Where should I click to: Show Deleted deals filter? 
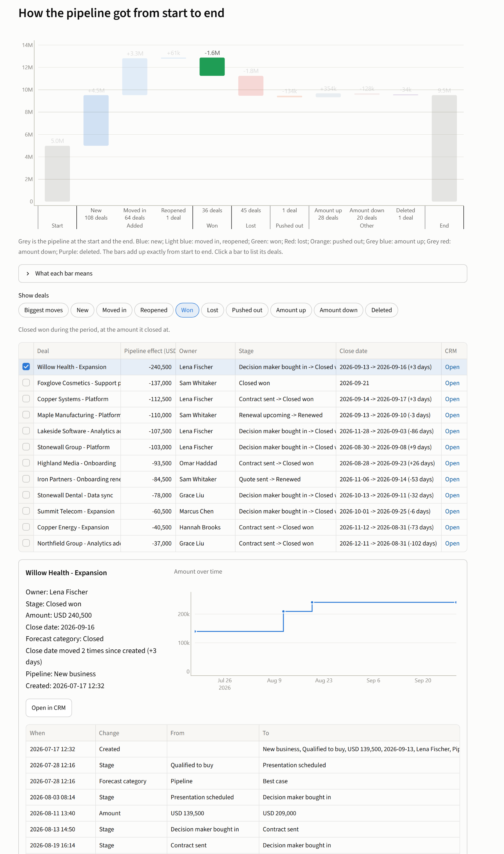(x=382, y=310)
